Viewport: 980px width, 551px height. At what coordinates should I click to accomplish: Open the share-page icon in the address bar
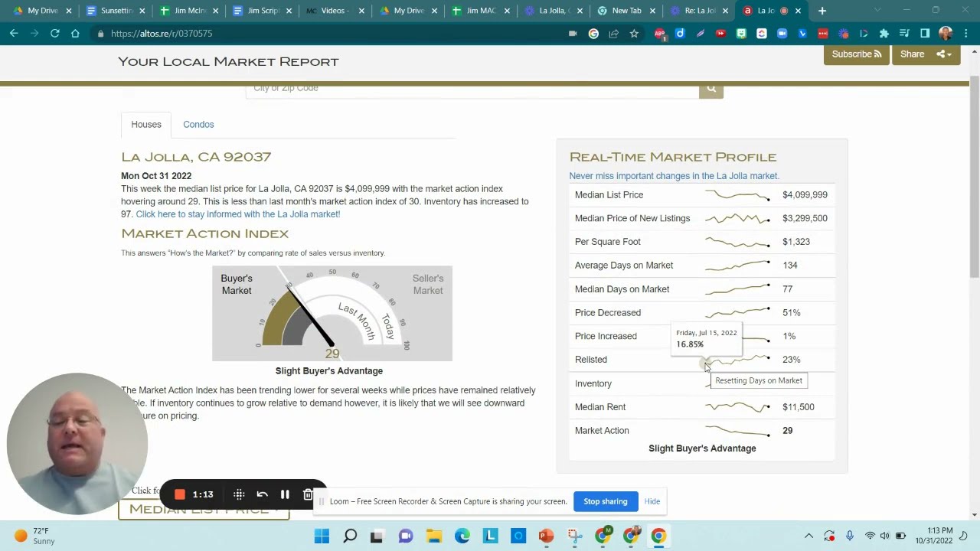[614, 34]
